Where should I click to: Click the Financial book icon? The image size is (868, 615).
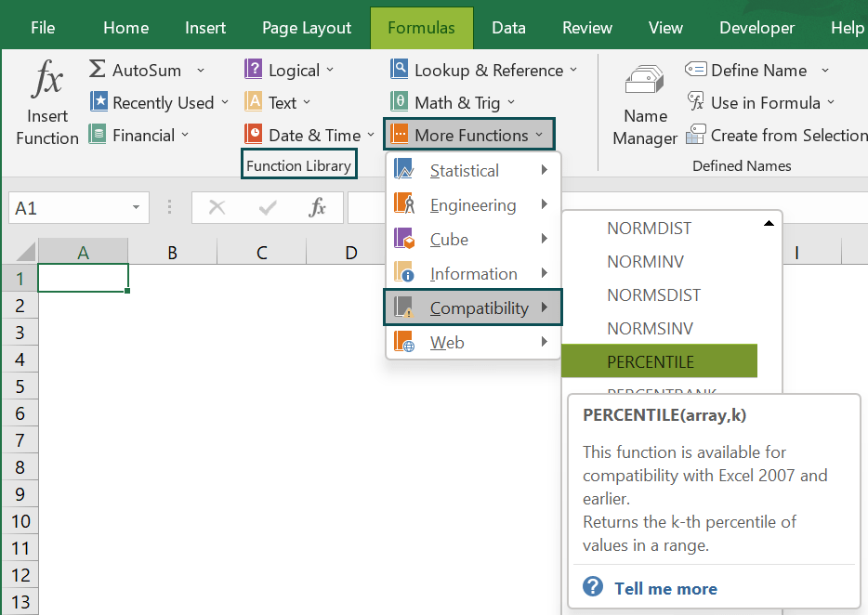[98, 135]
